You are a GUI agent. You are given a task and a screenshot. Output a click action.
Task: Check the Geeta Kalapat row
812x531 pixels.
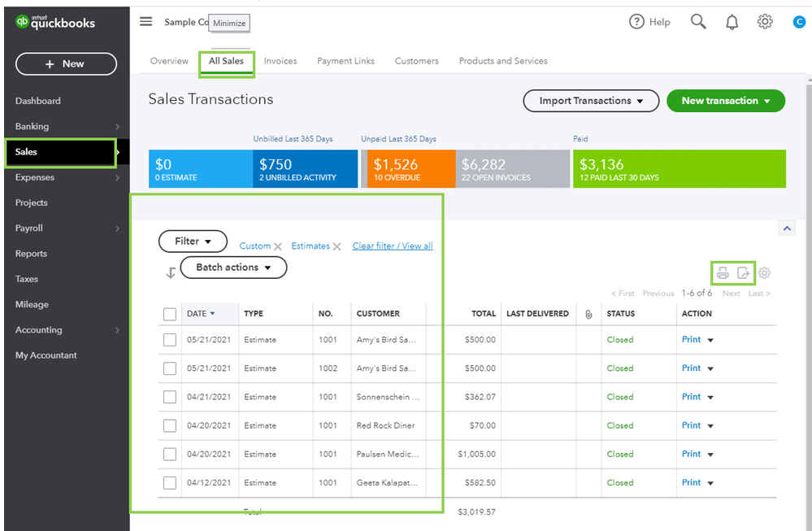169,482
